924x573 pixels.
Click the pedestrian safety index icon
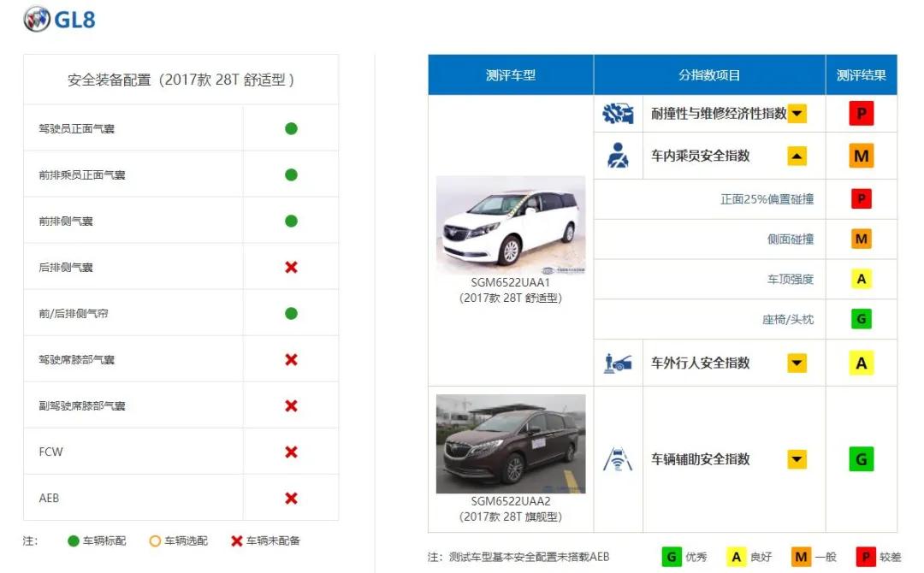(x=619, y=363)
